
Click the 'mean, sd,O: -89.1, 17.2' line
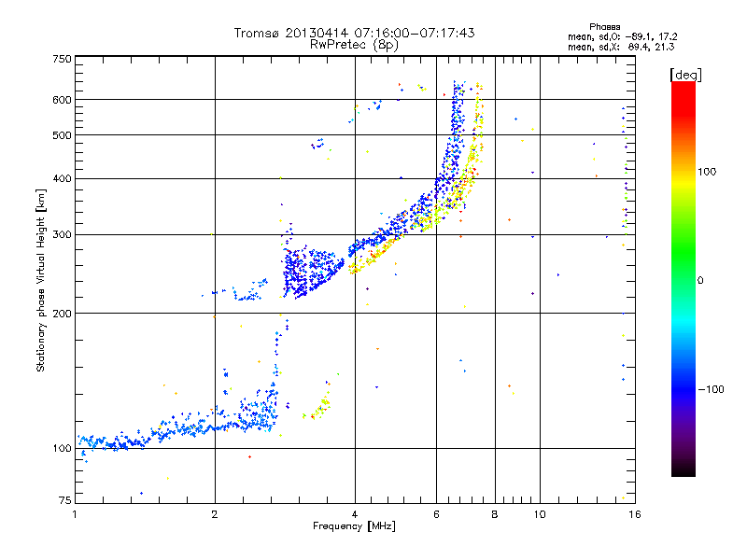(x=622, y=36)
